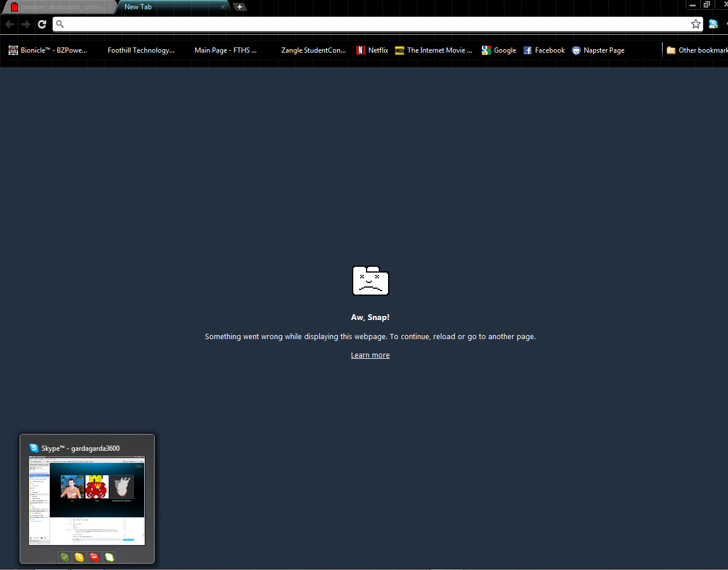Open the Facebook bookmark
This screenshot has height=570, width=728.
544,50
